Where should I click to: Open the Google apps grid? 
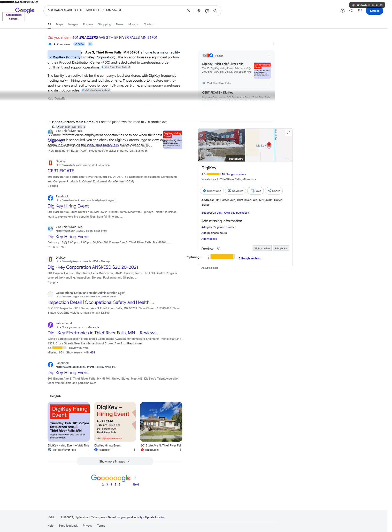click(360, 11)
